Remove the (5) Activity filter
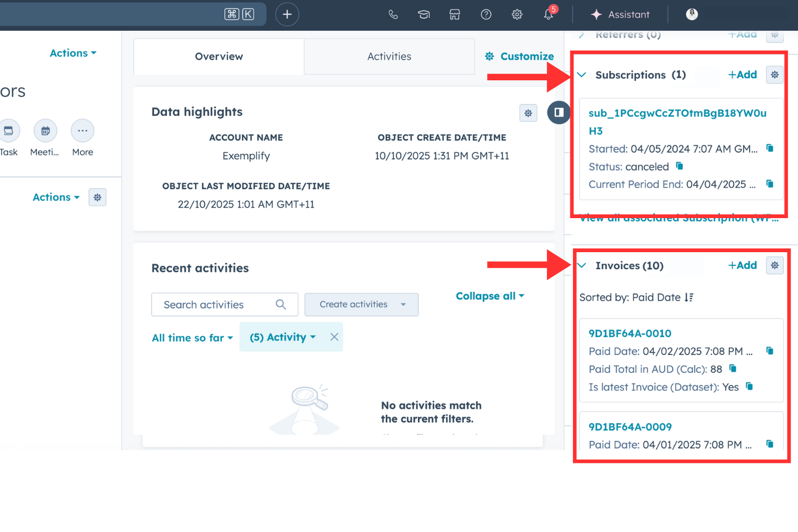Viewport: 798px width, 532px height. click(x=334, y=337)
